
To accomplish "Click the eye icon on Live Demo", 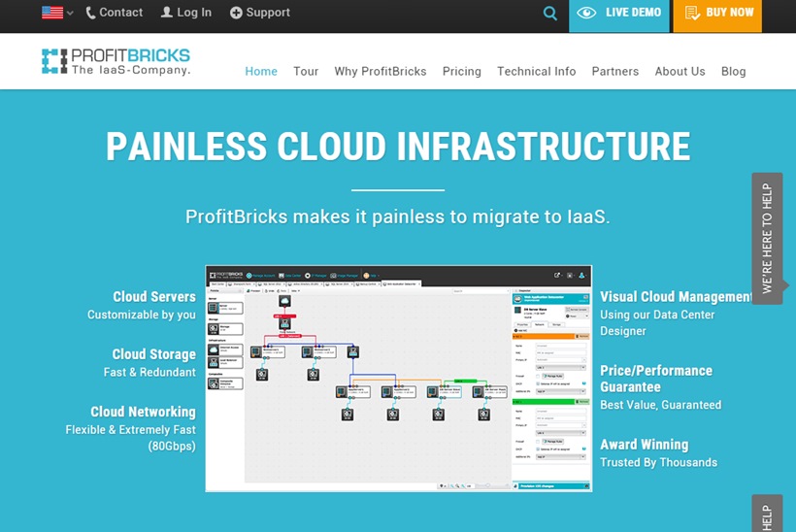I will [x=586, y=14].
